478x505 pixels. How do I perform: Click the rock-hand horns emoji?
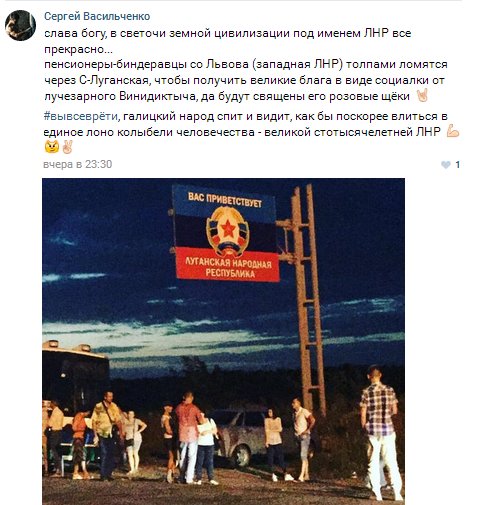422,96
